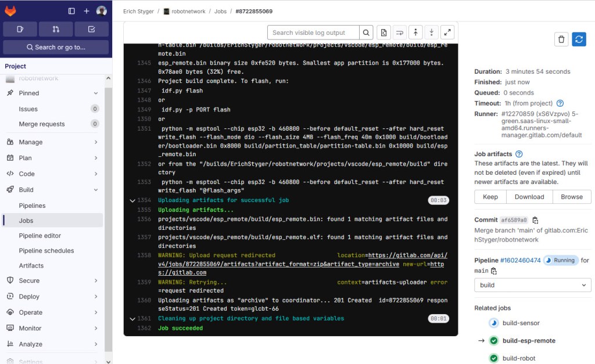Enter full screen log view

[447, 33]
